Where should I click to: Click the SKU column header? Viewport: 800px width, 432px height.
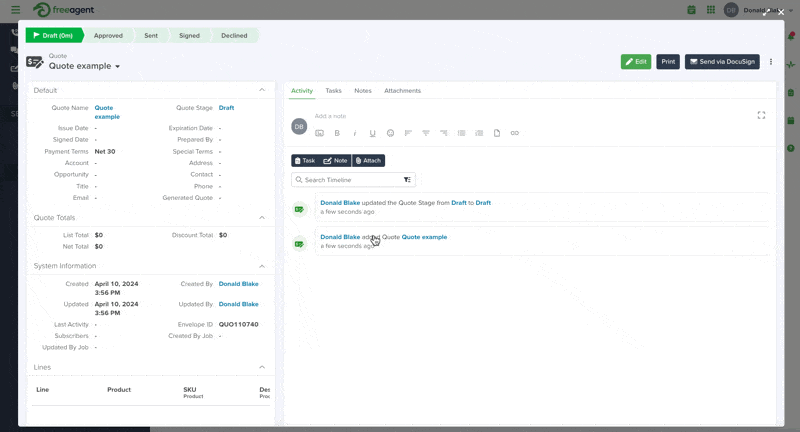coord(190,390)
